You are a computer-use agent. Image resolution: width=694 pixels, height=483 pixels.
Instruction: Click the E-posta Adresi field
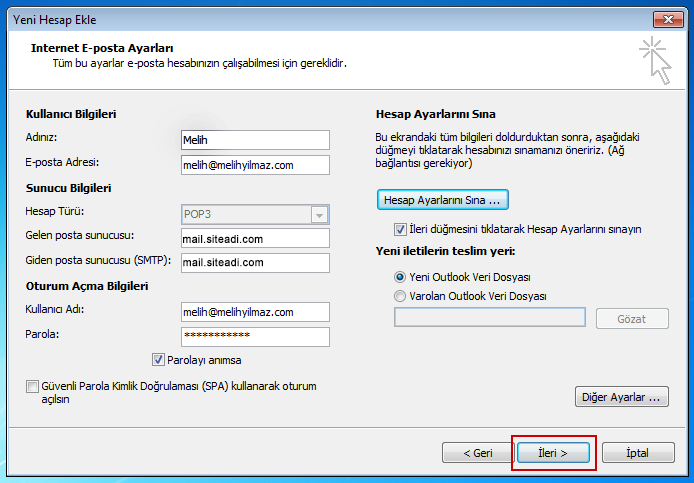click(255, 164)
